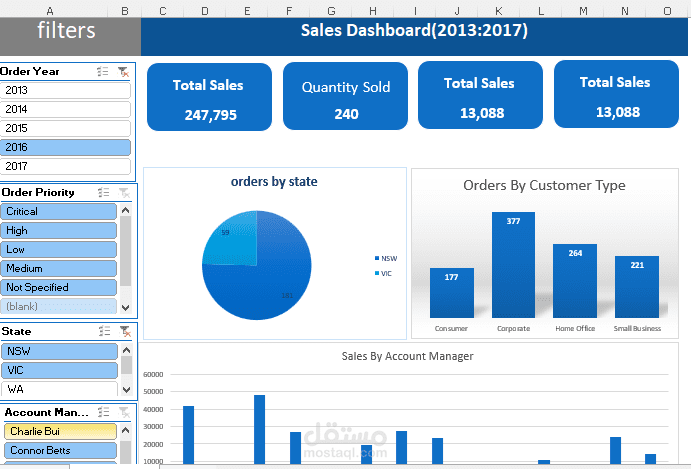691x469 pixels.
Task: Toggle multi-select in the Order Year slicer
Action: 103,72
